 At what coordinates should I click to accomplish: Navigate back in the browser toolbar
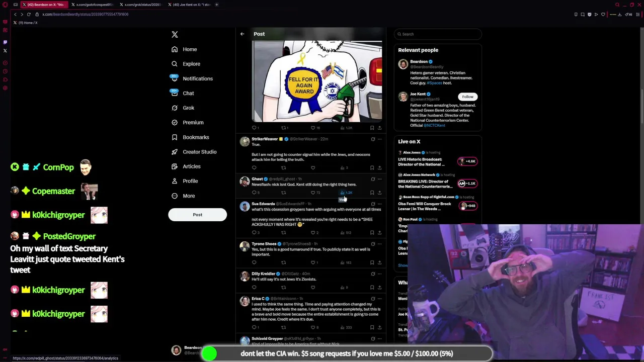click(x=15, y=14)
